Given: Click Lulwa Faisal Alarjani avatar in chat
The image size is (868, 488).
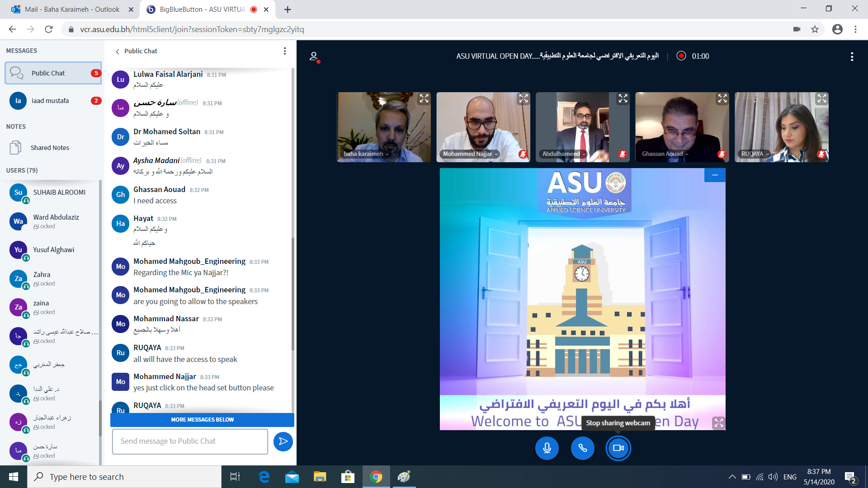Looking at the screenshot, I should tap(120, 80).
